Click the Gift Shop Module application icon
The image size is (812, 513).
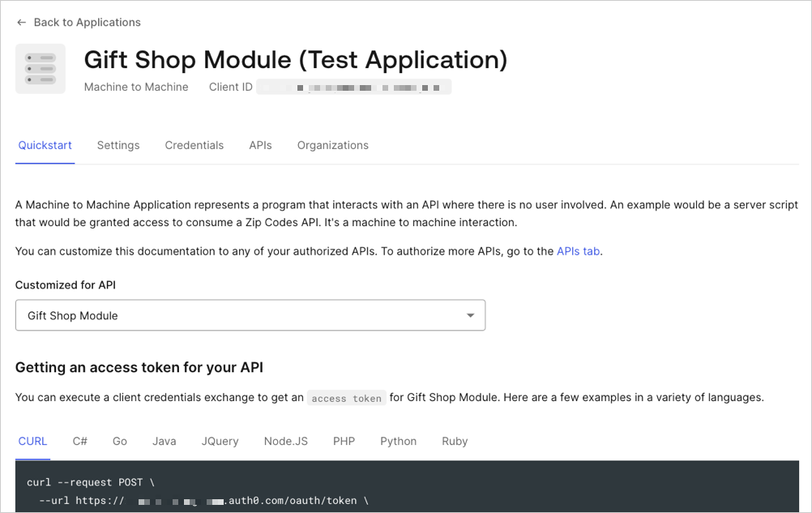(x=40, y=68)
